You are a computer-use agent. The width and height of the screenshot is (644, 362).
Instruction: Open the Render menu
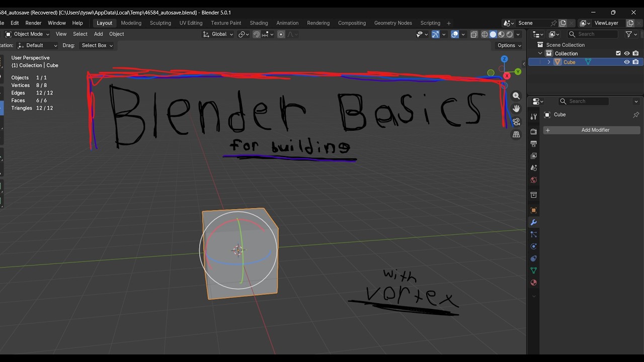(33, 23)
